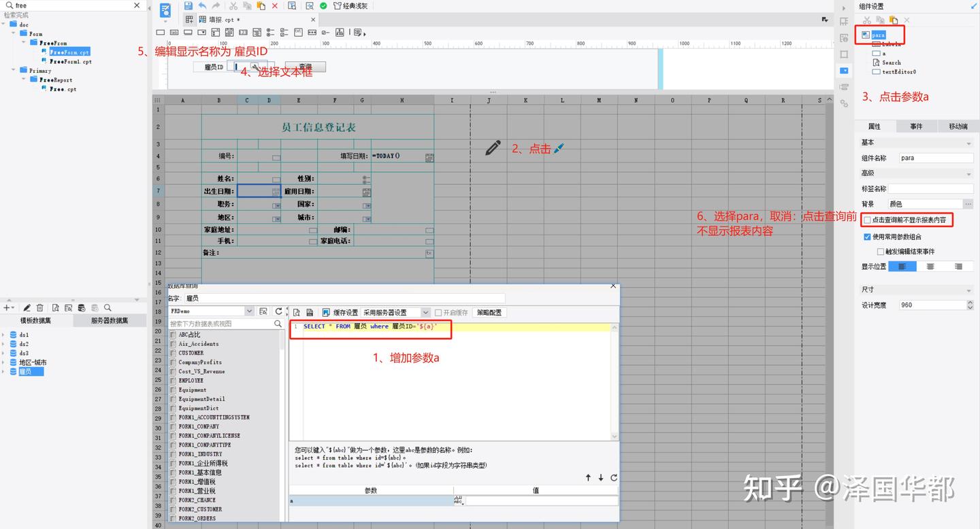The height and width of the screenshot is (529, 980).
Task: Expand the ds1 dataset node
Action: coord(4,335)
